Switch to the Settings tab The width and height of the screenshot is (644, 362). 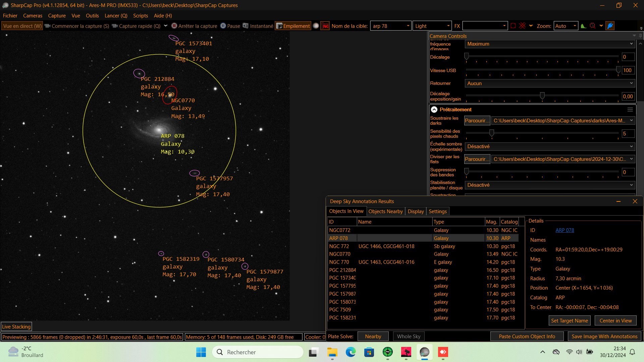pyautogui.click(x=438, y=212)
